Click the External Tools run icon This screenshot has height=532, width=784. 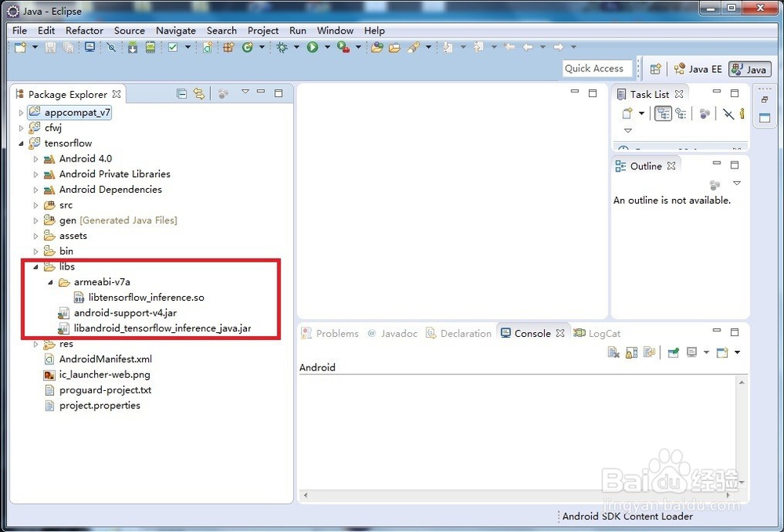click(x=343, y=48)
